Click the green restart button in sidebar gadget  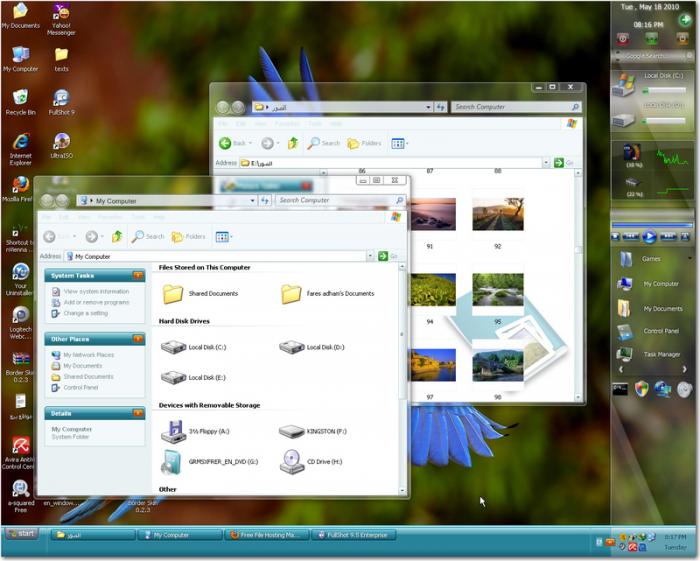point(652,39)
